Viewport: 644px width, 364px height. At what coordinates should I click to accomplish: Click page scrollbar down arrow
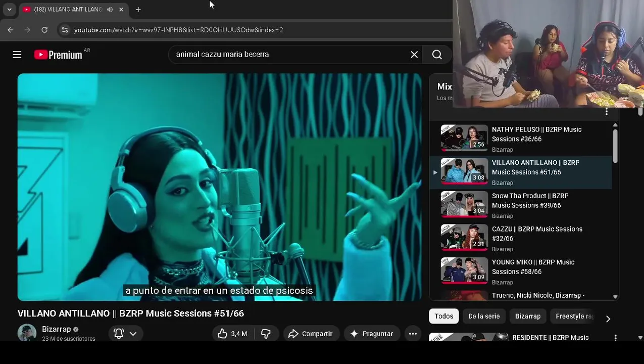point(640,338)
